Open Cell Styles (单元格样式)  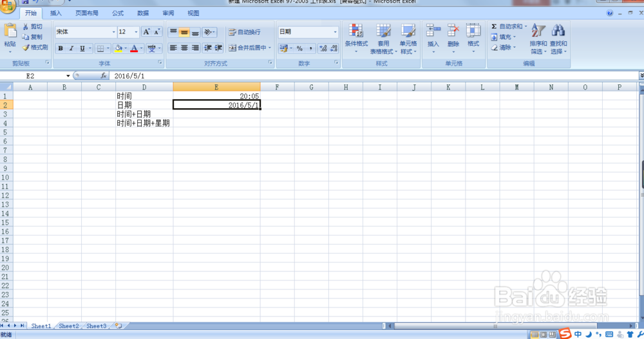pyautogui.click(x=408, y=39)
